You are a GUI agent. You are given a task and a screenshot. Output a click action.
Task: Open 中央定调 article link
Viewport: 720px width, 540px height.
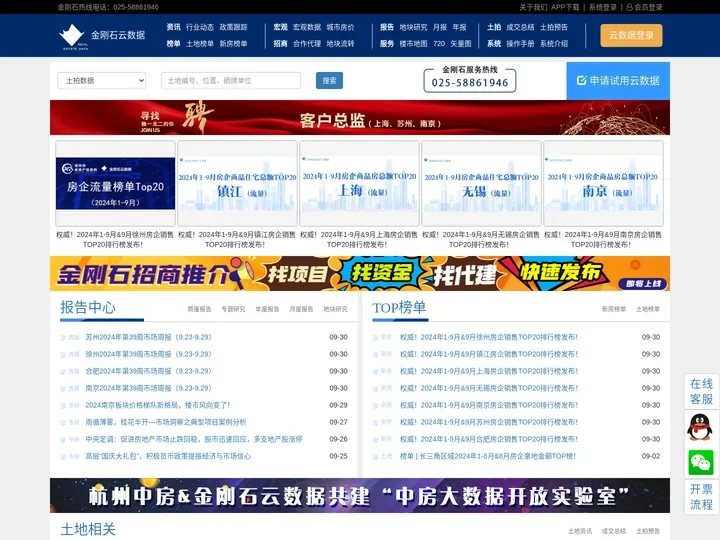pyautogui.click(x=194, y=439)
